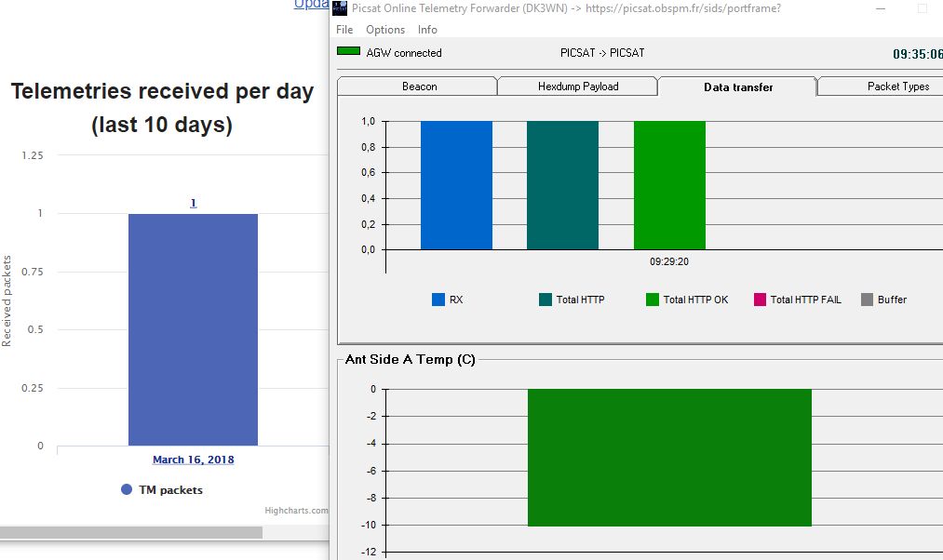Click the March 16, 2018 bar in web chart
The height and width of the screenshot is (560, 943).
click(193, 329)
